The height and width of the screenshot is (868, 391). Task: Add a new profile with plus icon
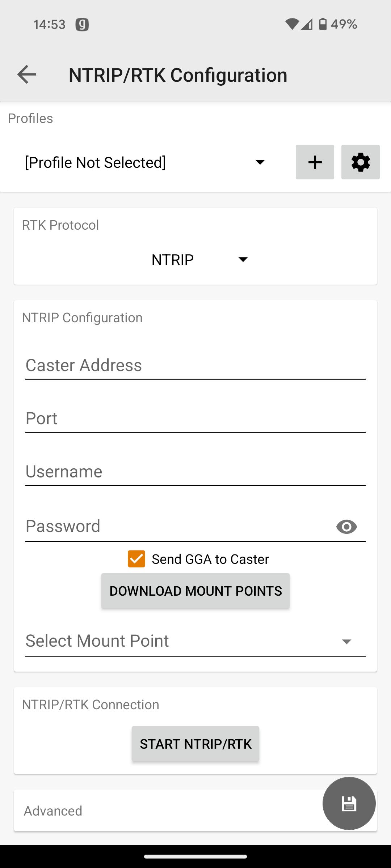(x=315, y=162)
